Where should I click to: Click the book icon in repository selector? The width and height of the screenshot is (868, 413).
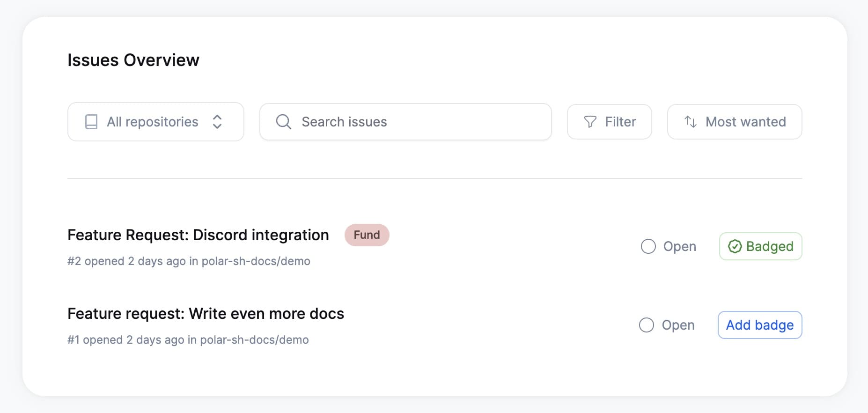91,122
